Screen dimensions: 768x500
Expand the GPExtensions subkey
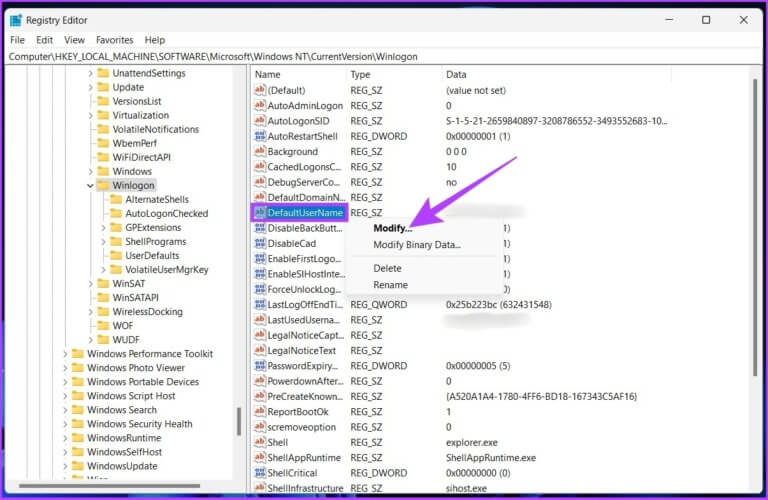pos(103,228)
